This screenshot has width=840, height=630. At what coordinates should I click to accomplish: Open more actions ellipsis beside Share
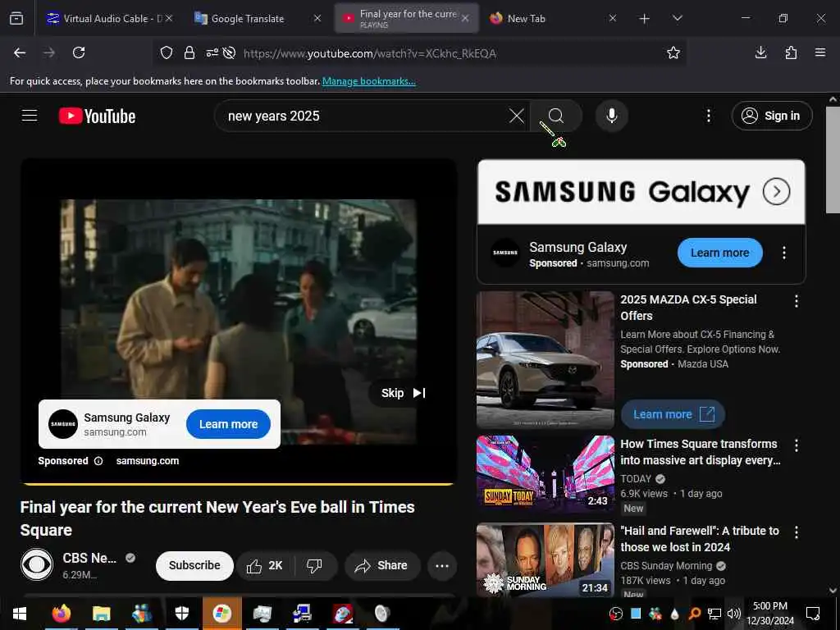click(442, 566)
